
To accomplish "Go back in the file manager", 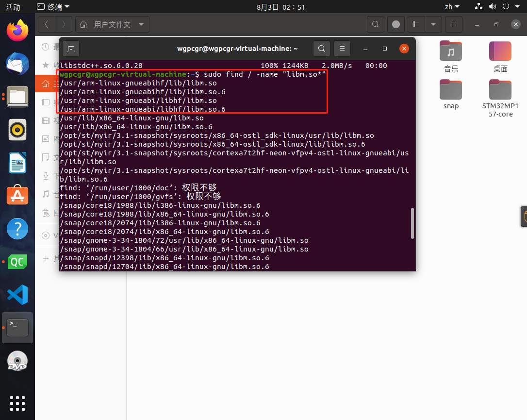I will click(x=47, y=24).
